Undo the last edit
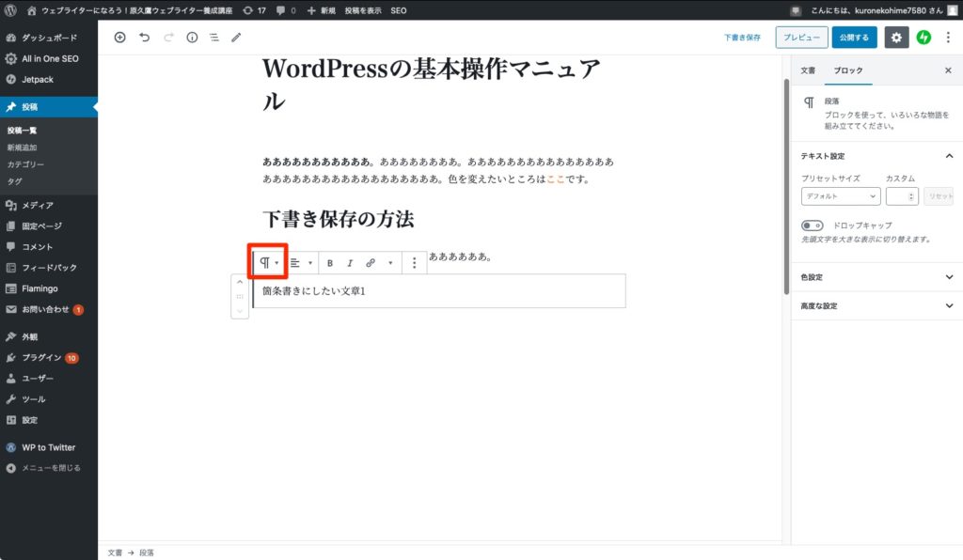The height and width of the screenshot is (560, 963). pyautogui.click(x=144, y=38)
